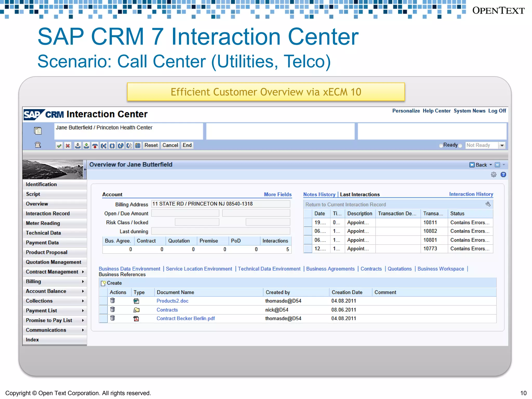
Task: Select interaction row with transaction 10811
Action: (308, 222)
